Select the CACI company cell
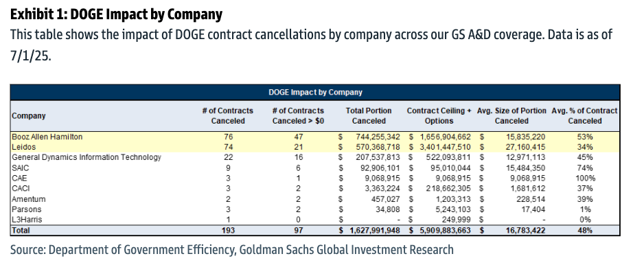Screen dimensions: 644x265 pyautogui.click(x=21, y=189)
